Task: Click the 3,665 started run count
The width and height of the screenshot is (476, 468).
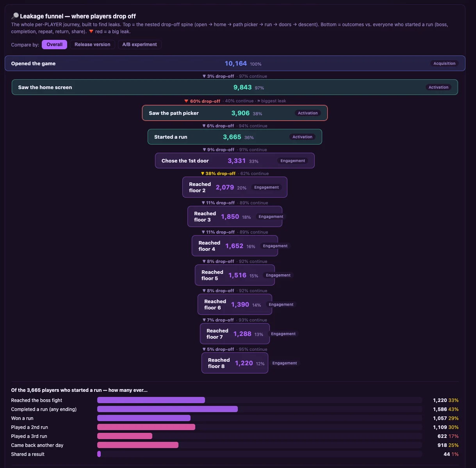Action: point(232,137)
